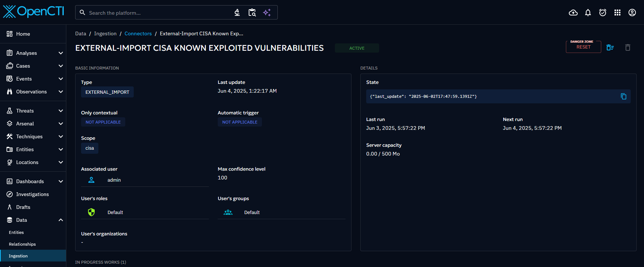Viewport: 644px width, 267px height.
Task: Expand the Cases menu chevron
Action: pyautogui.click(x=61, y=66)
